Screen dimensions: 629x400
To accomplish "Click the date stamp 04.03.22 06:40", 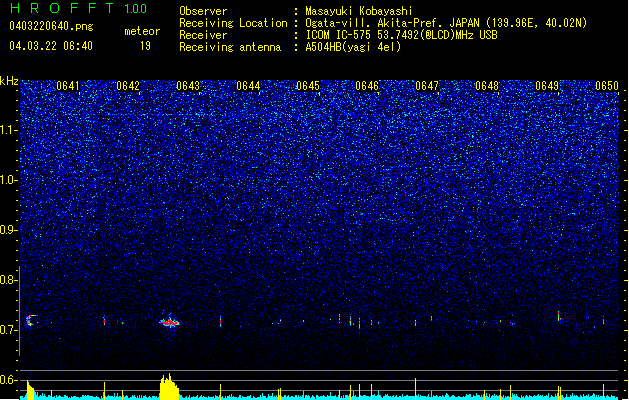I will click(x=51, y=46).
